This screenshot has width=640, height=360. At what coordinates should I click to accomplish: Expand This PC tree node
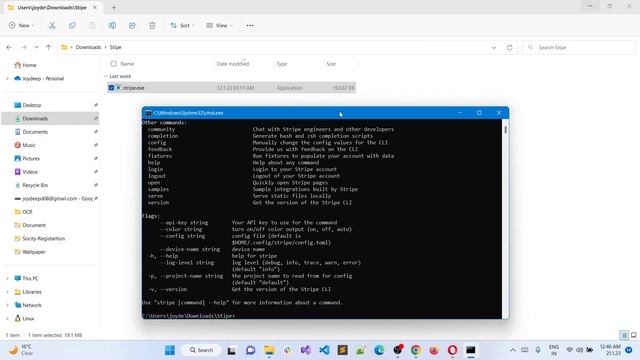pos(7,278)
